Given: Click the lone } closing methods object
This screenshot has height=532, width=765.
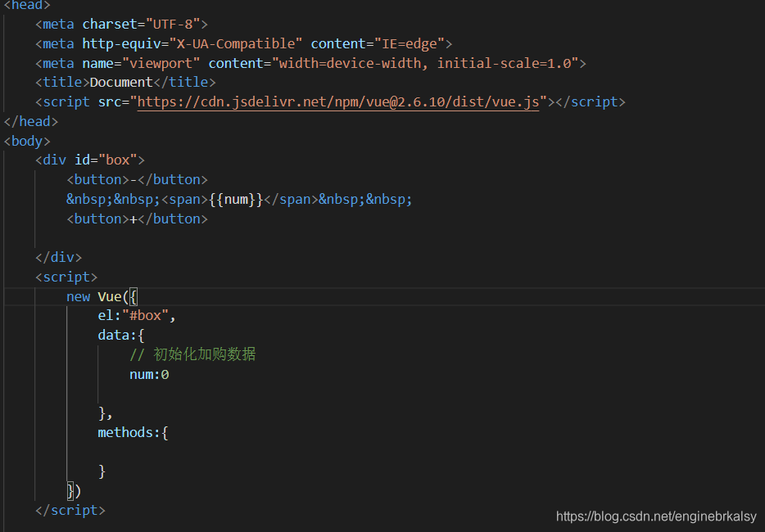Looking at the screenshot, I should tap(102, 471).
